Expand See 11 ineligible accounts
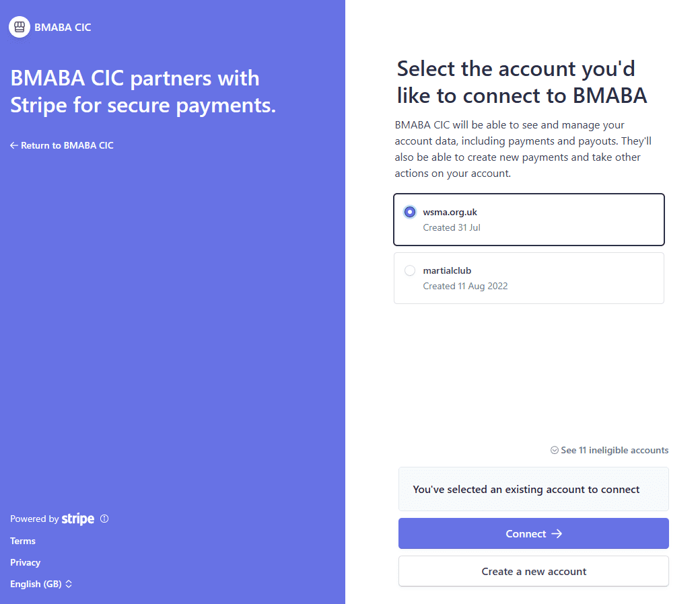 (610, 450)
